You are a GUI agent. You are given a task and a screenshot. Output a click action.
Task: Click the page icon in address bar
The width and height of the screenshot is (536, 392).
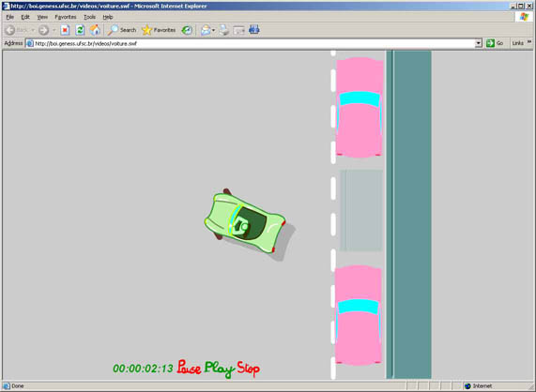(30, 43)
